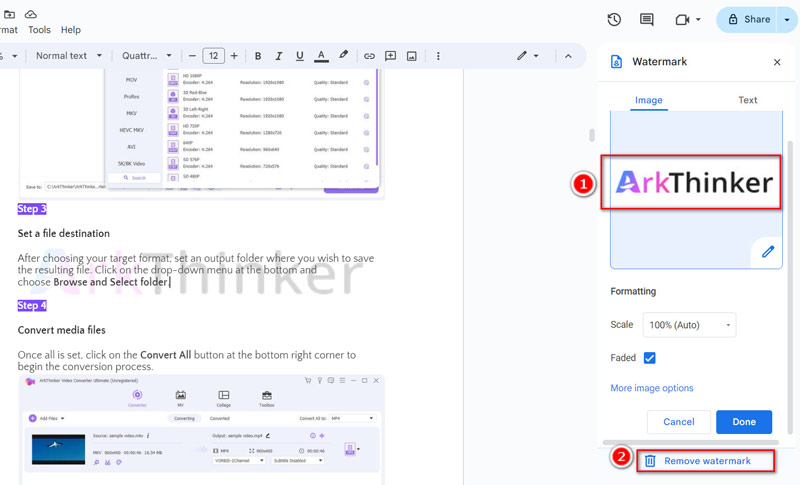
Task: Open version history clock icon
Action: pos(614,20)
